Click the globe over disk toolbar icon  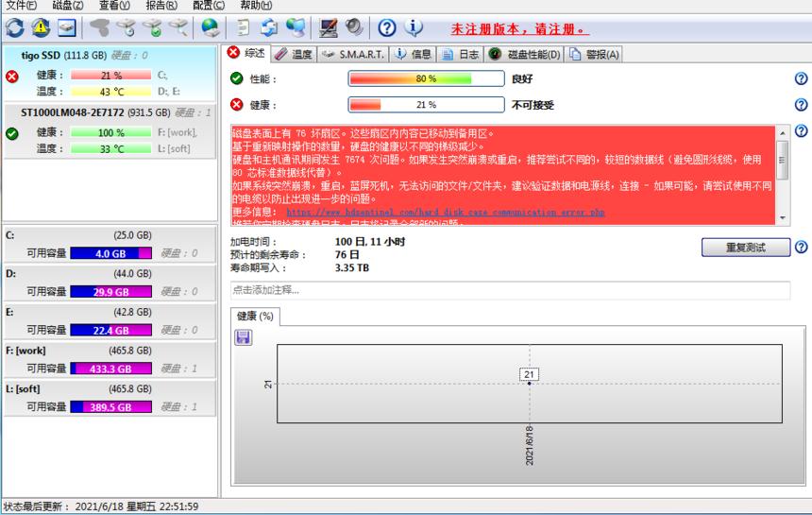tap(211, 27)
